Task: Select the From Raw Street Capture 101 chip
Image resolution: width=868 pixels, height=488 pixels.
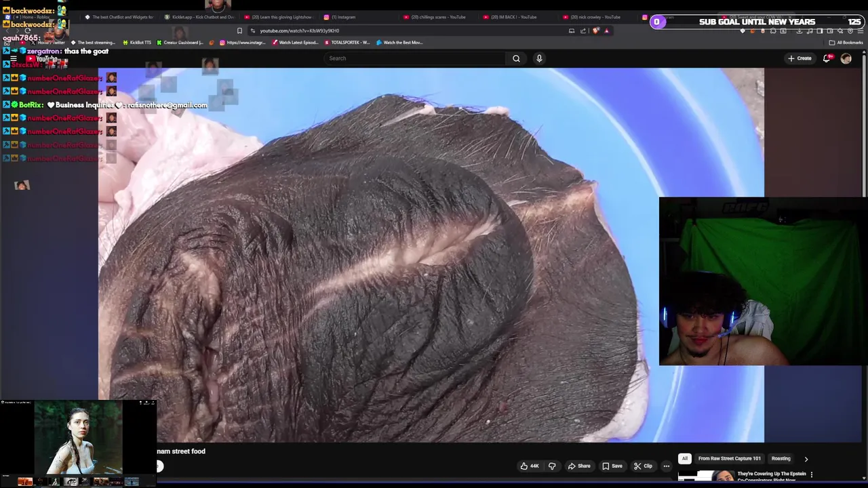Action: (x=730, y=459)
